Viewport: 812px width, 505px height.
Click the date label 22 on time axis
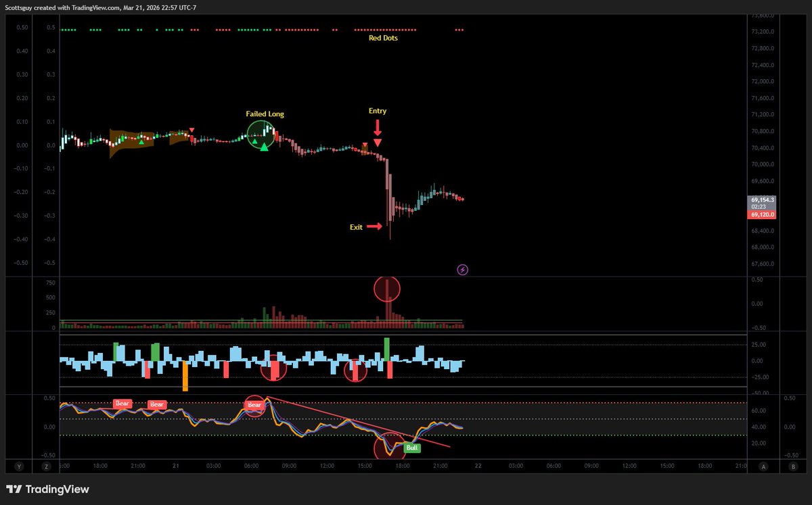coord(477,465)
